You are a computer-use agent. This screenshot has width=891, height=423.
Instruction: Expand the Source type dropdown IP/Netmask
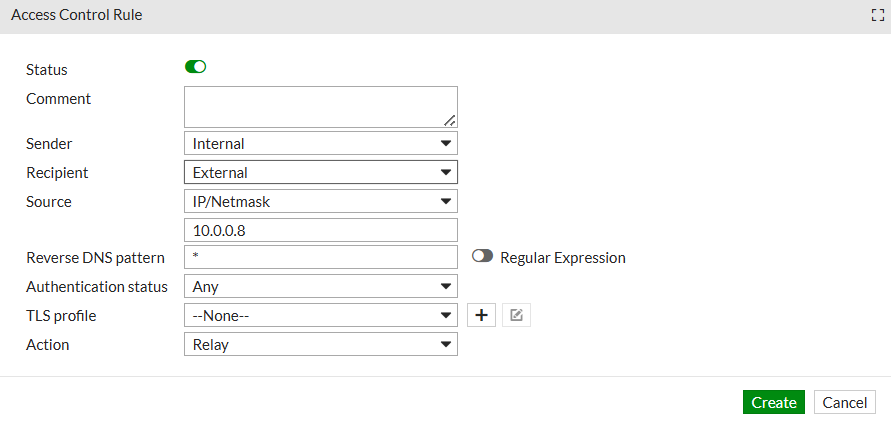pos(320,202)
